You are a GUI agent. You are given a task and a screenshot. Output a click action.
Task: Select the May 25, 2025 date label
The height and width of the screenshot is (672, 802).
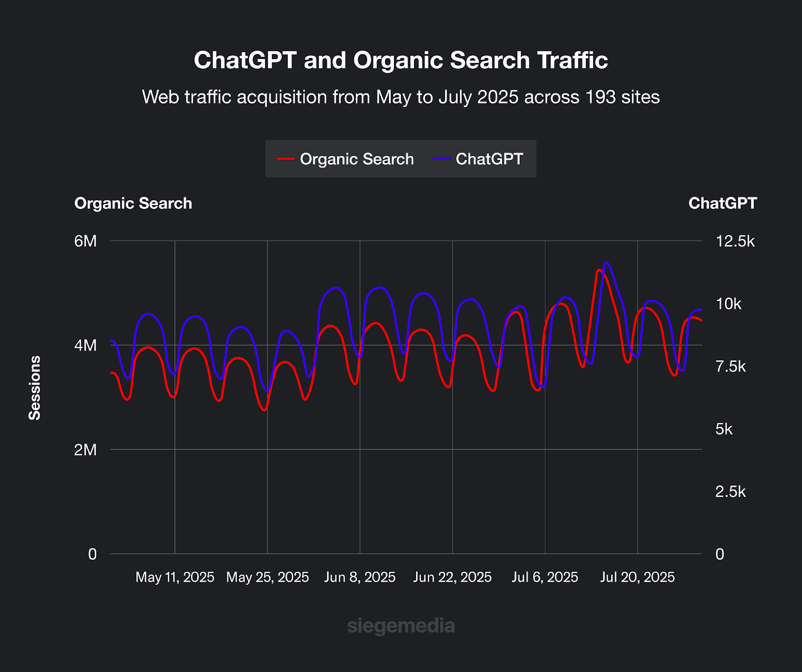click(x=267, y=577)
